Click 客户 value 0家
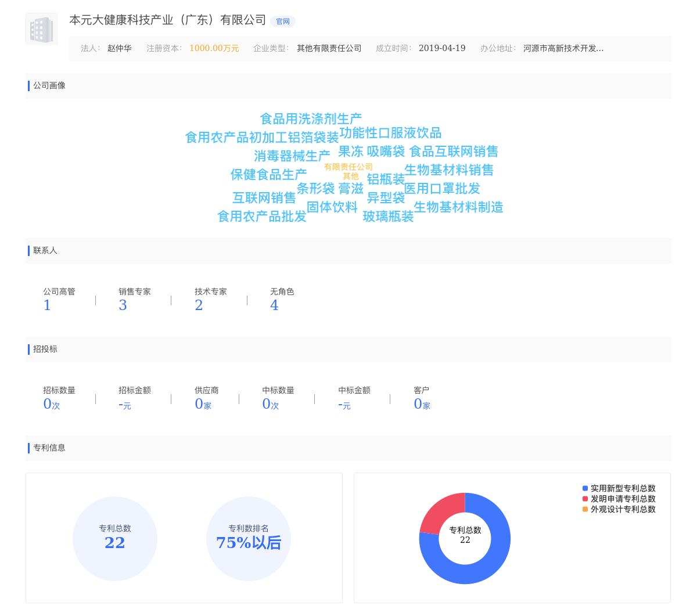697x616 pixels. (x=422, y=404)
